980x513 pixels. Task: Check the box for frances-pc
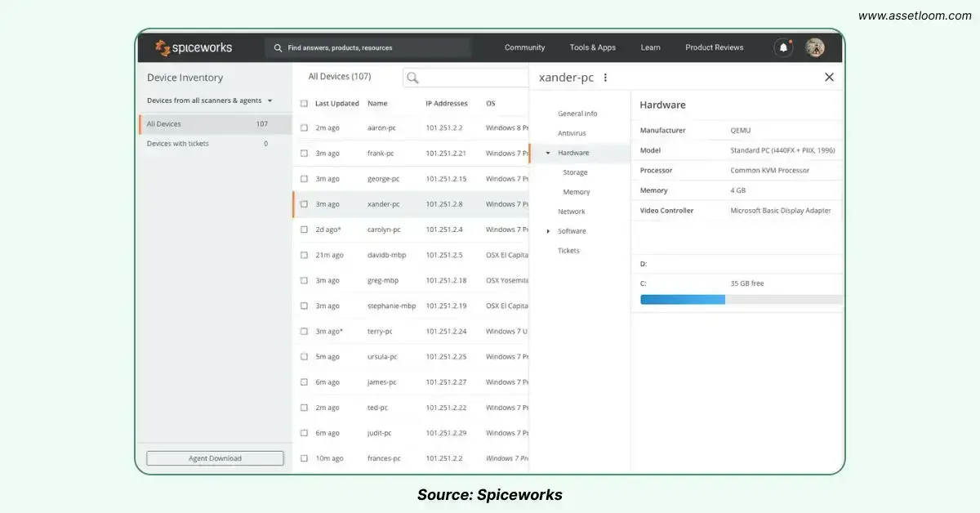click(x=304, y=458)
